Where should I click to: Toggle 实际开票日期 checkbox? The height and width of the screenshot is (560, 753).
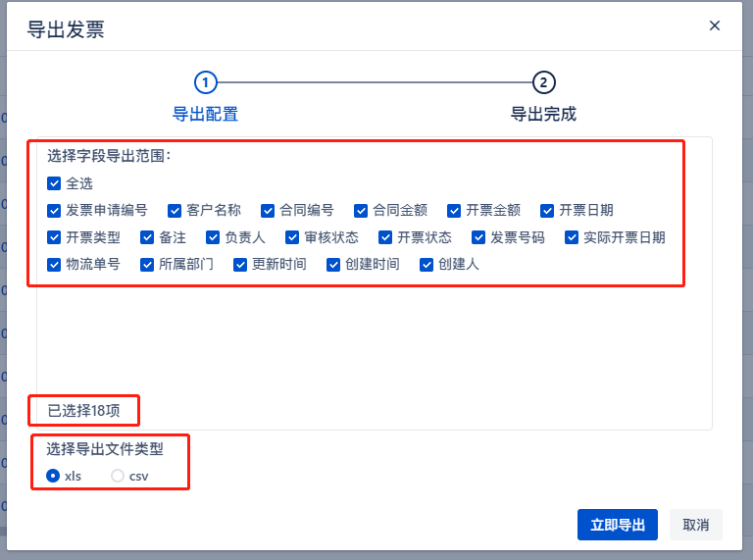pyautogui.click(x=572, y=237)
